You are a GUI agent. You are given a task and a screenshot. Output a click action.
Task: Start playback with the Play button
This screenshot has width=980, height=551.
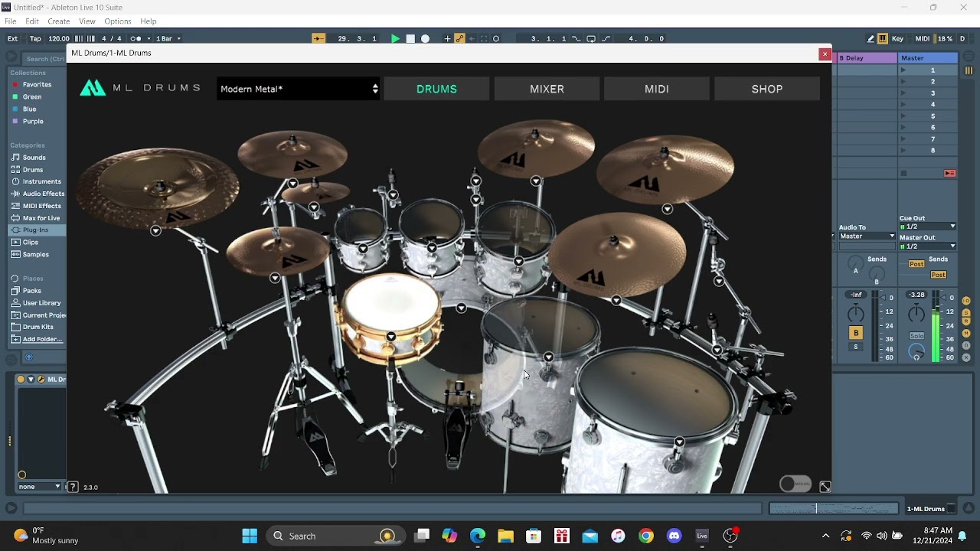[x=395, y=38]
